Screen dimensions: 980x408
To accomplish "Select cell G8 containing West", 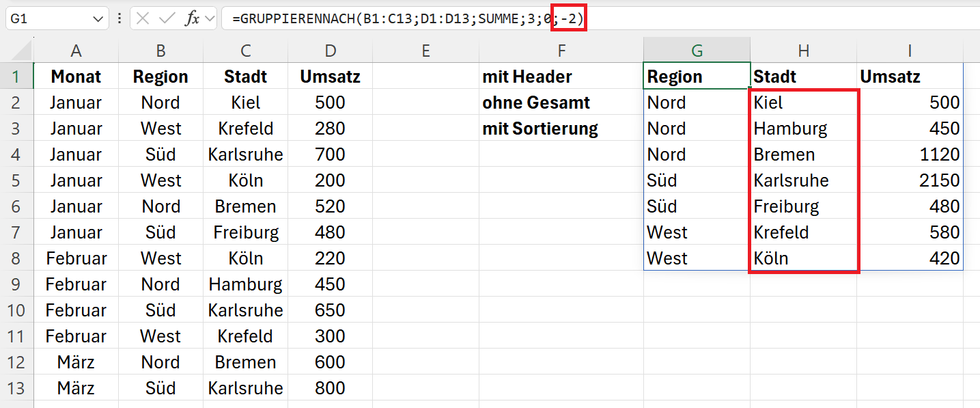I will tap(697, 258).
